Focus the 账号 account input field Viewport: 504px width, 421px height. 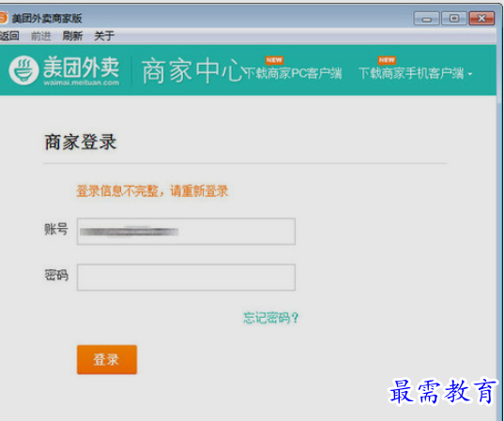(186, 232)
